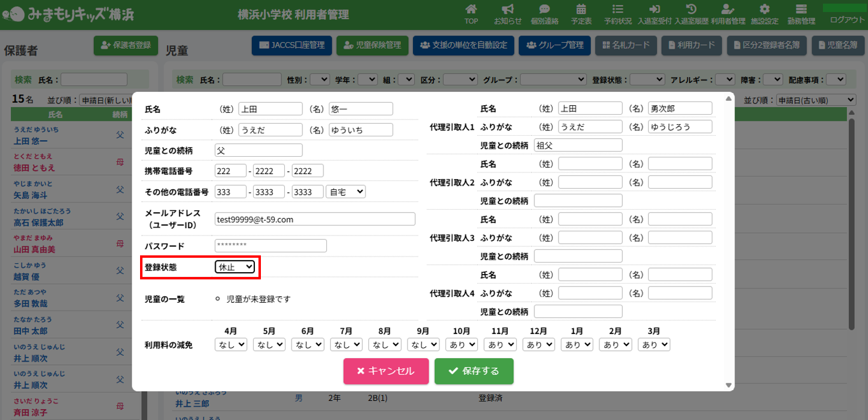Click the キャンセル button

[x=386, y=371]
